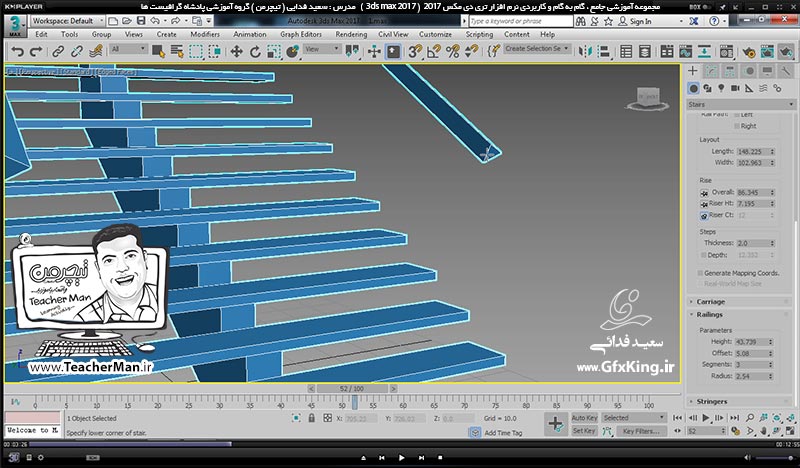Viewport: 800px width, 468px height.
Task: Toggle the Riser Ht lock pin
Action: tap(704, 204)
